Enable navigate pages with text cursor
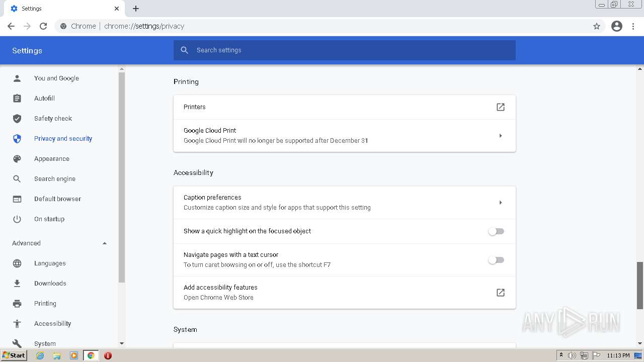 tap(496, 260)
